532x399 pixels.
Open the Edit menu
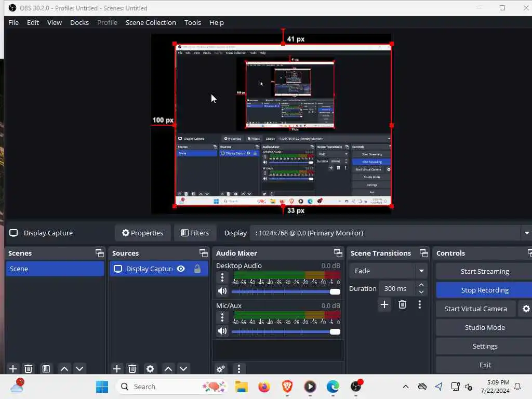[x=33, y=22]
